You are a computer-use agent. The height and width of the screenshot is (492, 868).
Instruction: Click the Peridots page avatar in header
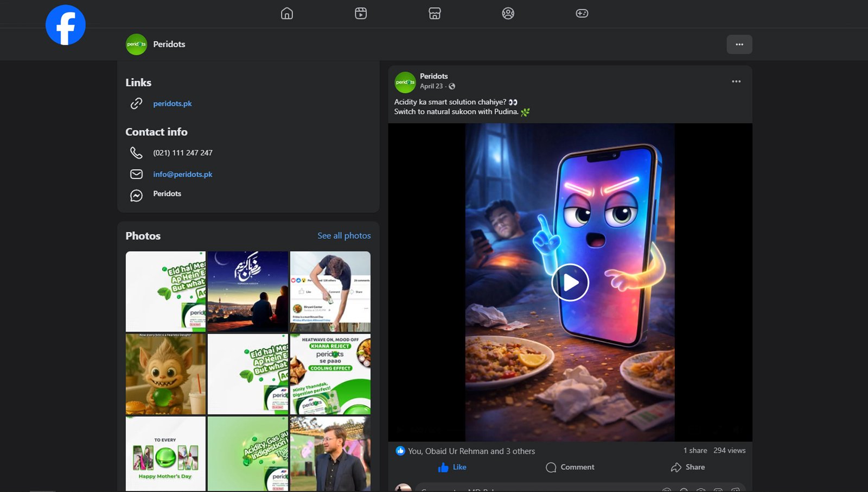pyautogui.click(x=136, y=45)
